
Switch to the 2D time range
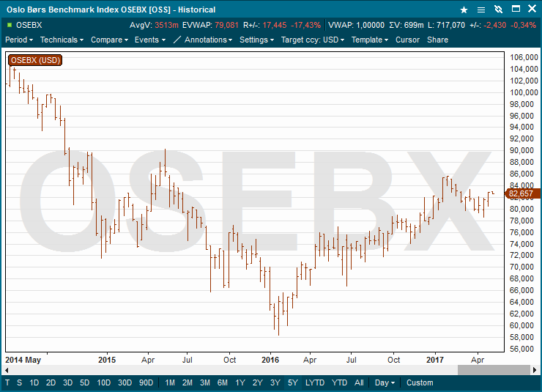51,382
